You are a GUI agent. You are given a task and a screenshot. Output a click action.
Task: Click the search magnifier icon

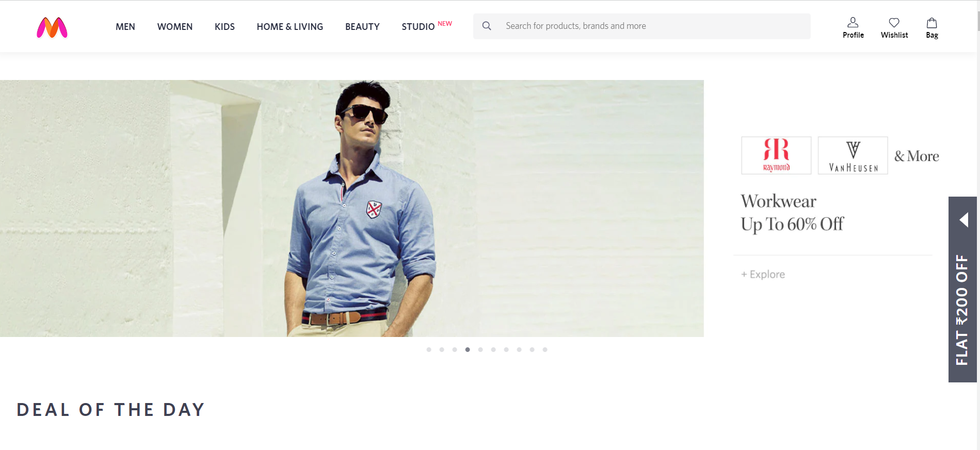[487, 26]
